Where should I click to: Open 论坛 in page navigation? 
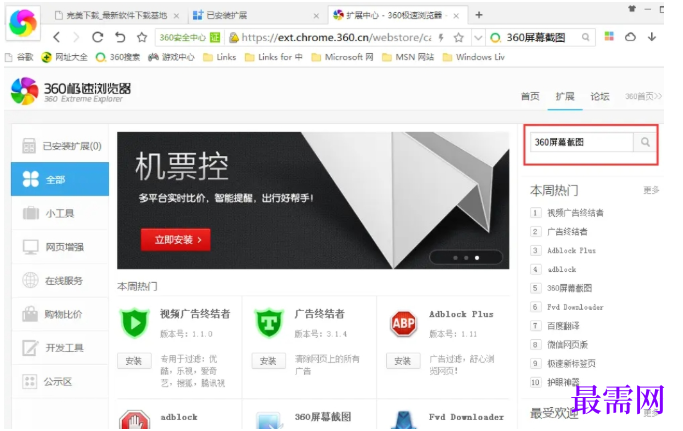600,96
